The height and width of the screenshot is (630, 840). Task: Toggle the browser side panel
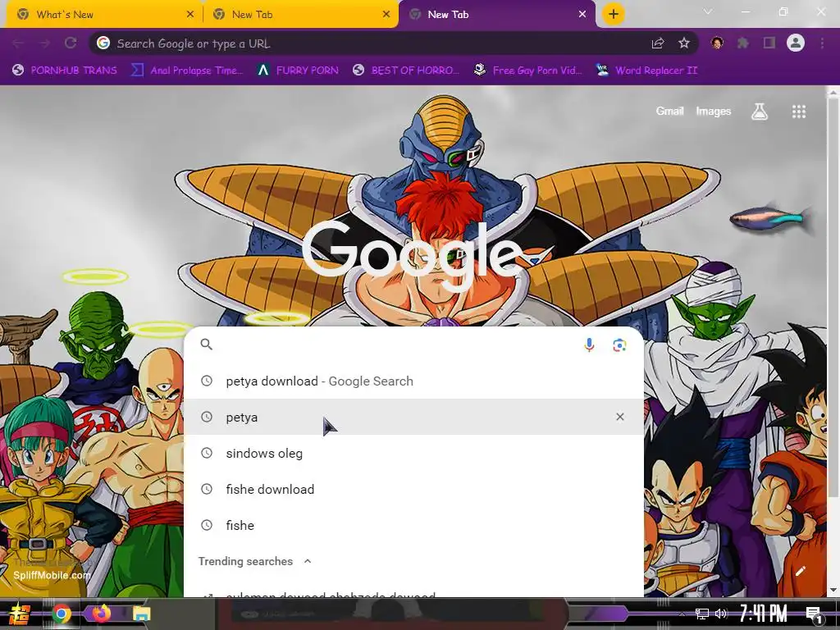pos(769,43)
